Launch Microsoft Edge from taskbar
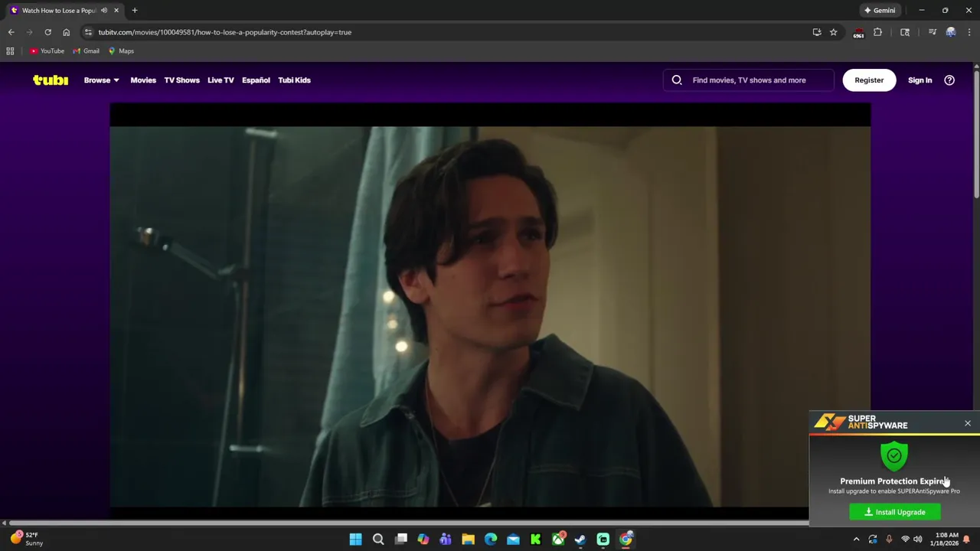The width and height of the screenshot is (980, 551). click(x=491, y=539)
